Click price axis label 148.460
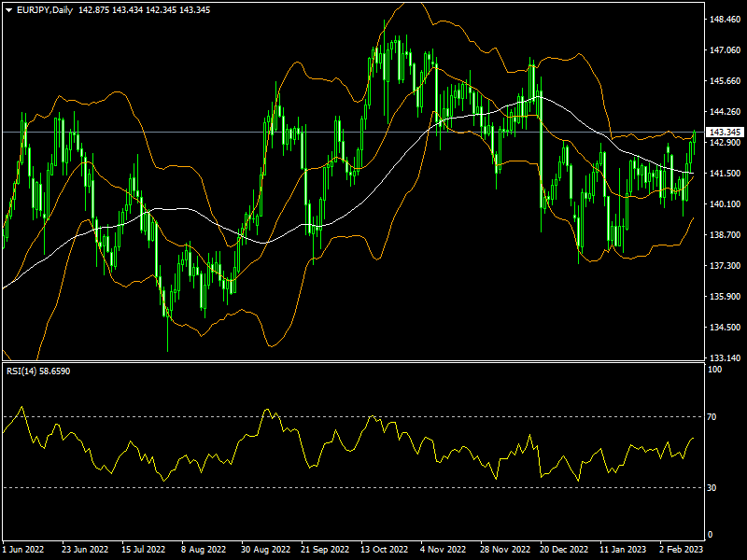 [726, 20]
